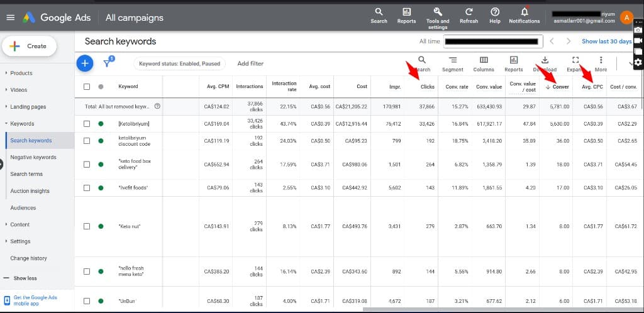Screen dimensions: 644x313
Task: Click the blue plus add keyword button
Action: tap(85, 63)
